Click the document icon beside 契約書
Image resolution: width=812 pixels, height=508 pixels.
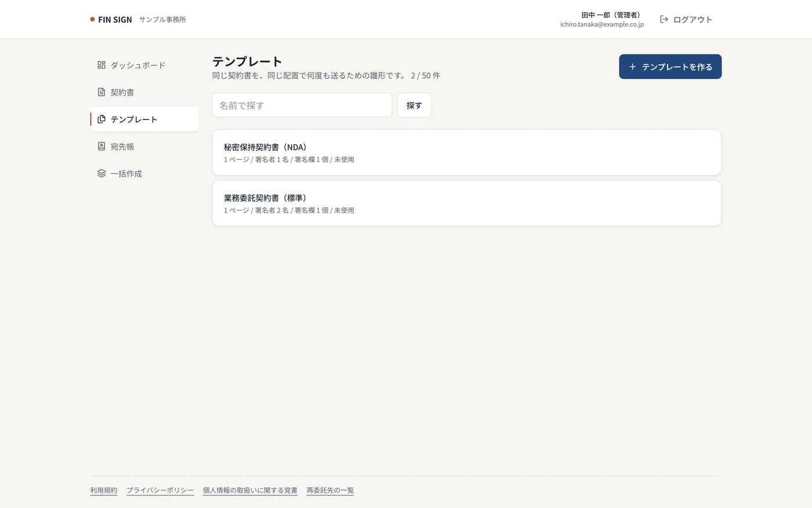coord(101,92)
